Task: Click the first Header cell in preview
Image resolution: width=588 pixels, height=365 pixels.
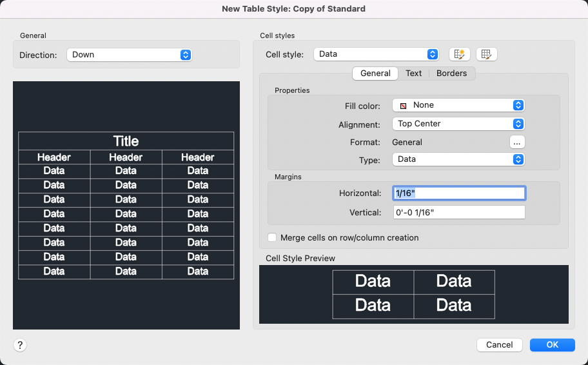Action: (x=54, y=157)
